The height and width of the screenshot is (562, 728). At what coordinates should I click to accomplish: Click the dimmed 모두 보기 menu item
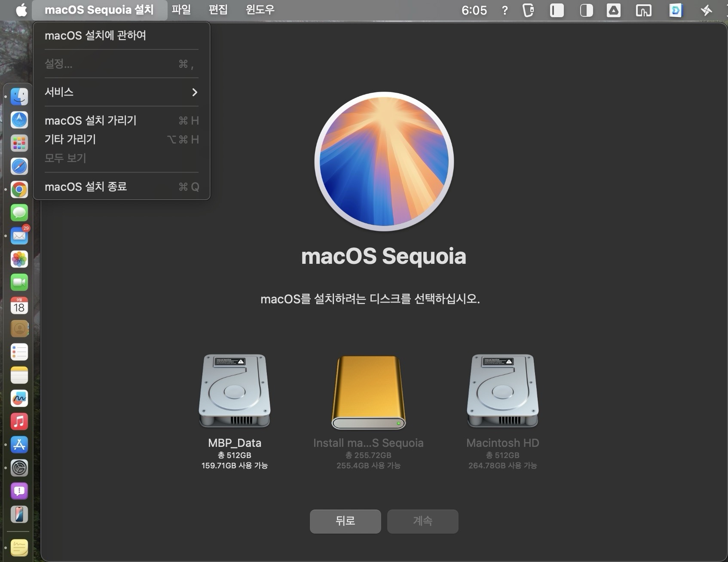[x=122, y=158]
